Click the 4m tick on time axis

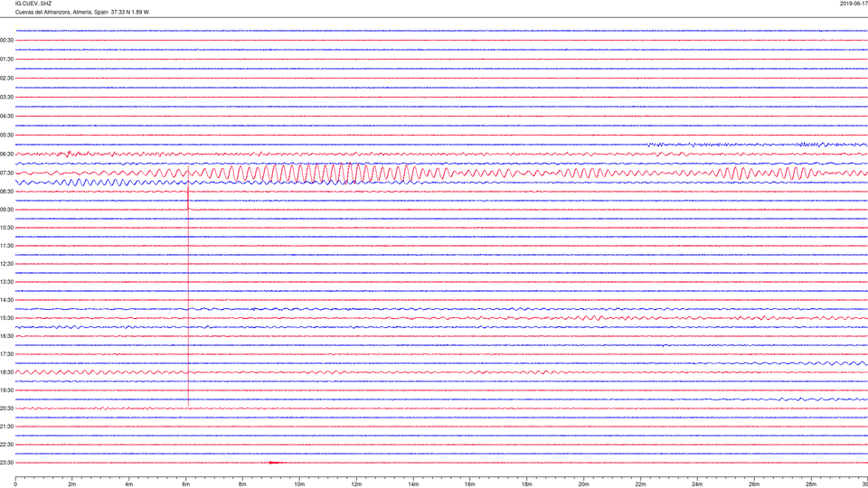pyautogui.click(x=129, y=484)
